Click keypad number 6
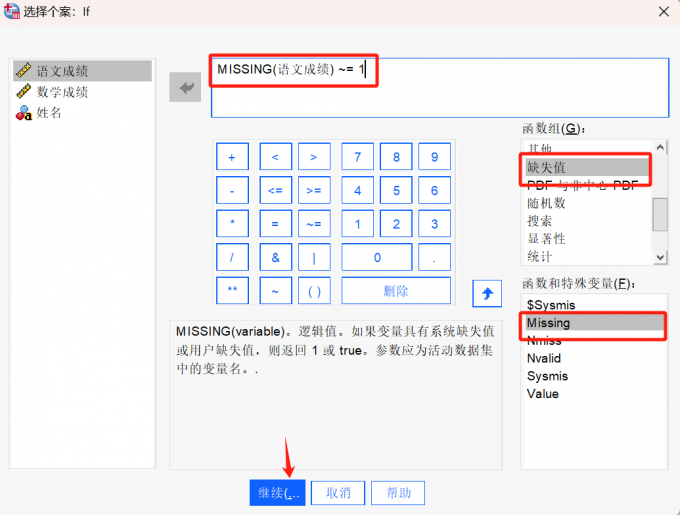This screenshot has width=680, height=515. click(435, 190)
